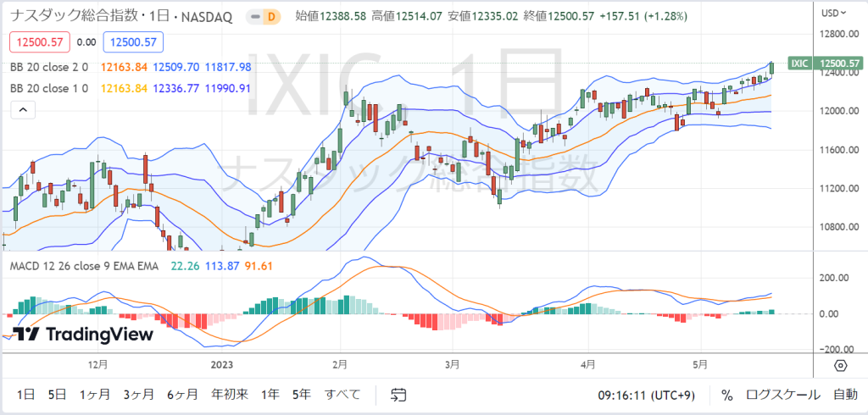Viewport: 868px width, 415px height.
Task: Toggle the ログスケール log scale option
Action: click(x=782, y=395)
